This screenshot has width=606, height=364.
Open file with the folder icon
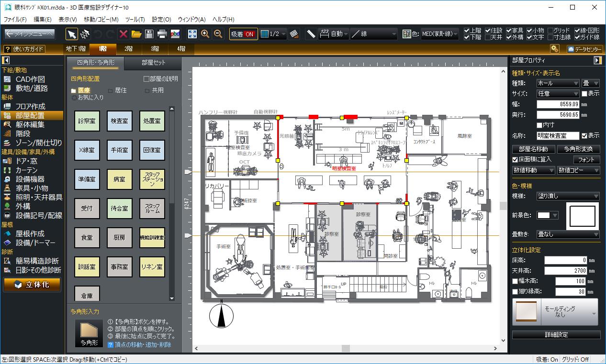(x=136, y=34)
